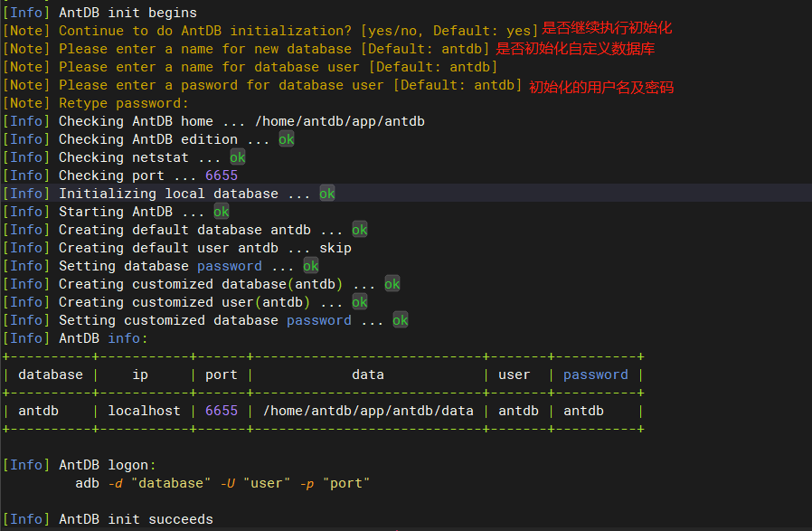Screen dimensions: 812x531
Task: Click the 'AntDB init succeeds' line
Action: pyautogui.click(x=108, y=519)
